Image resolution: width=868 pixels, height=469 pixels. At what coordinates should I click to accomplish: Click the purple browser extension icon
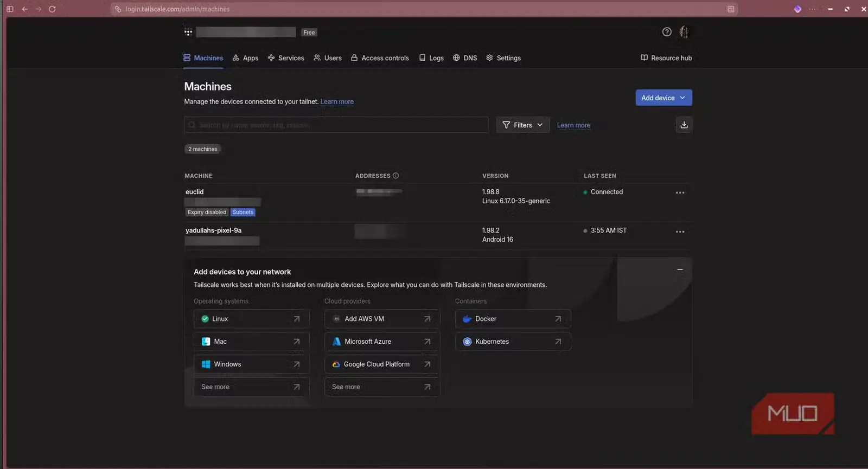pyautogui.click(x=797, y=9)
